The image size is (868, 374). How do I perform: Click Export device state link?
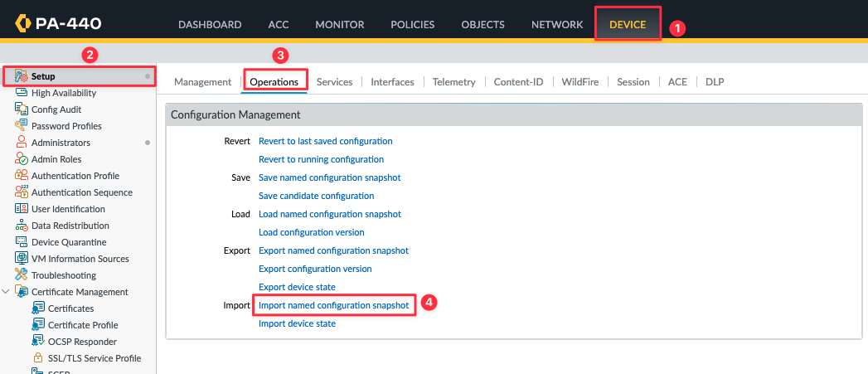click(297, 287)
